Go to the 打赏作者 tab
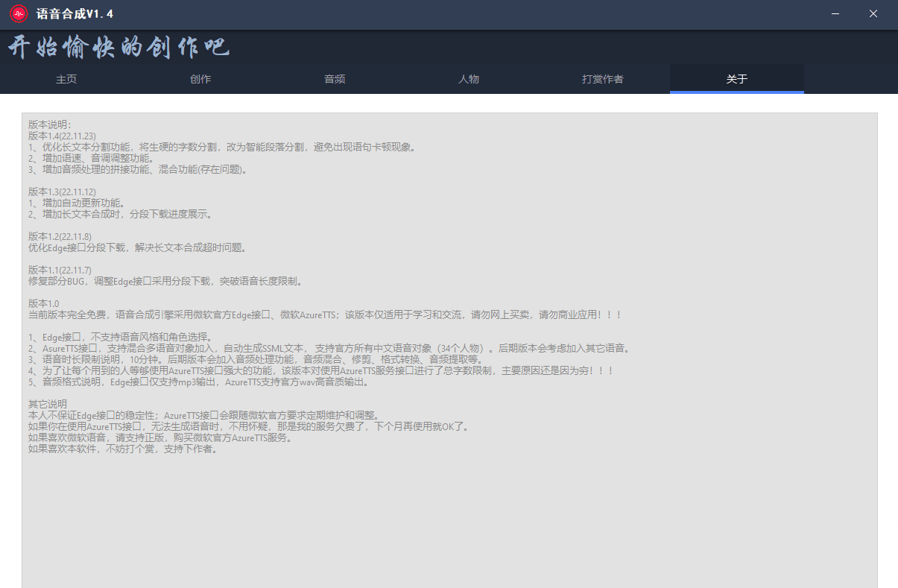The image size is (898, 588). click(602, 78)
